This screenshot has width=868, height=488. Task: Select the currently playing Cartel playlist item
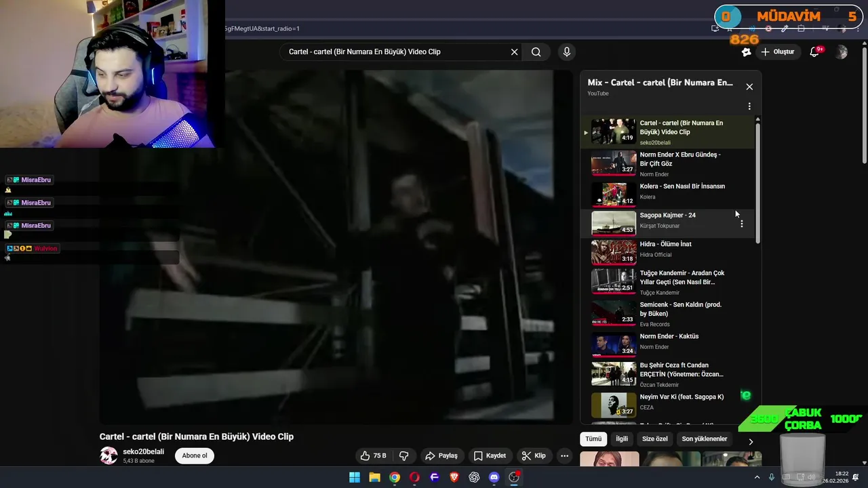tap(667, 132)
